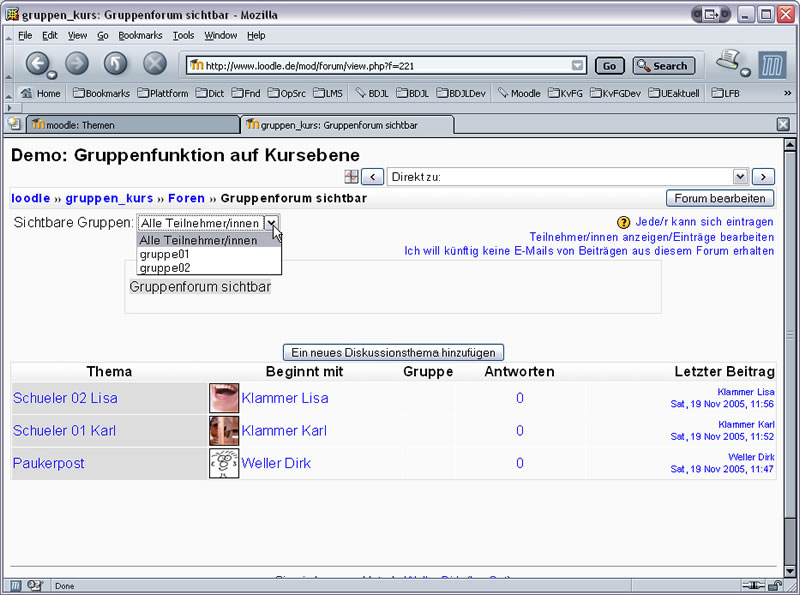Viewport: 800px width, 595px height.
Task: Expand the URL address bar history dropdown
Action: pos(577,66)
